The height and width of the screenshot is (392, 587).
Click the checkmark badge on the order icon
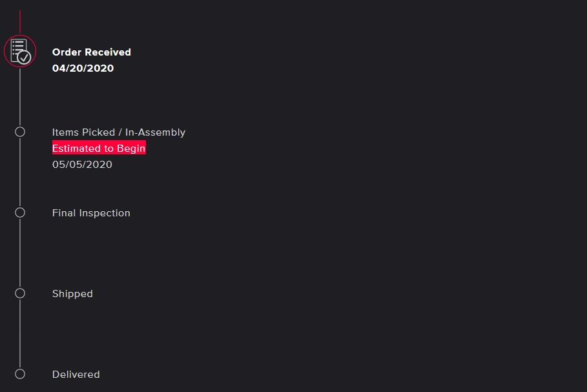[25, 57]
